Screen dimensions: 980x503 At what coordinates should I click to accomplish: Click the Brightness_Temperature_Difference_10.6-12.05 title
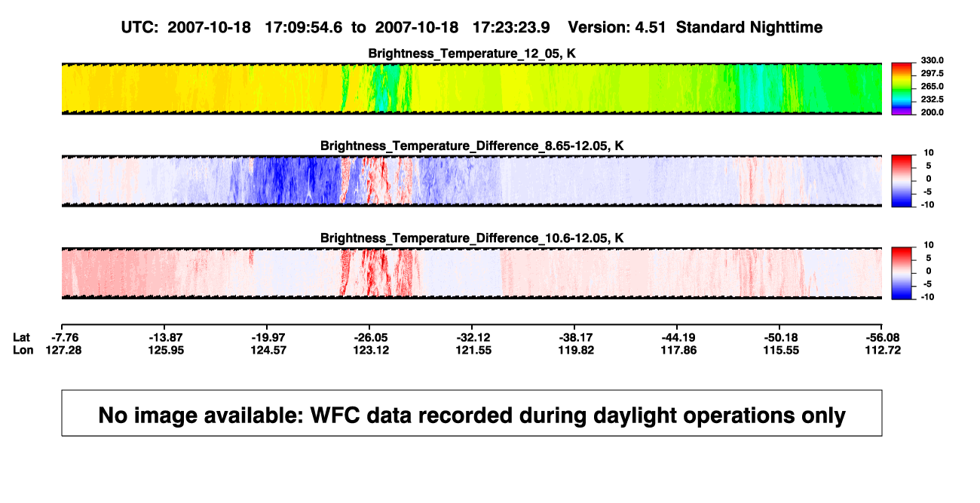coord(472,238)
